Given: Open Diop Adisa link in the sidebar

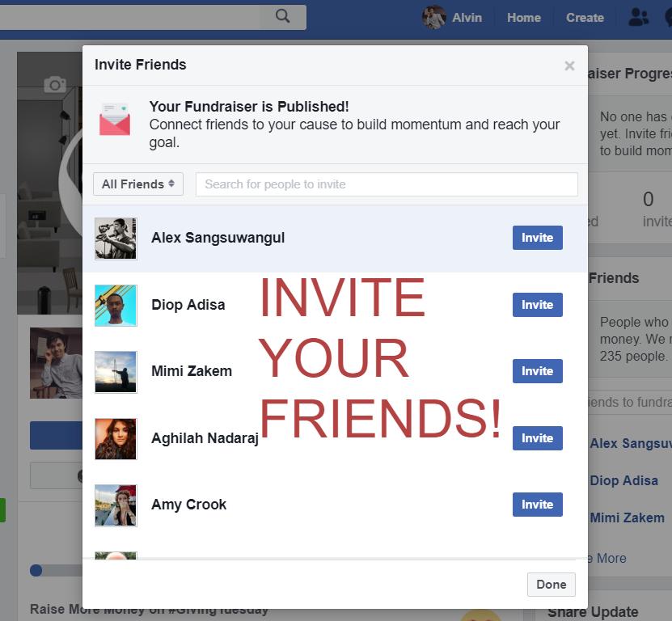Looking at the screenshot, I should coord(623,480).
